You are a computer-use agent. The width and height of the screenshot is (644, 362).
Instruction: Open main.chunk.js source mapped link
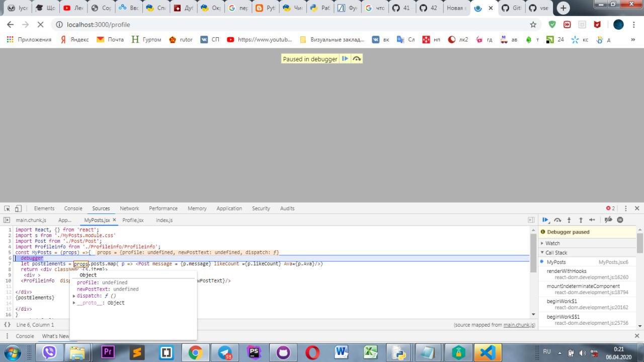pos(519,325)
